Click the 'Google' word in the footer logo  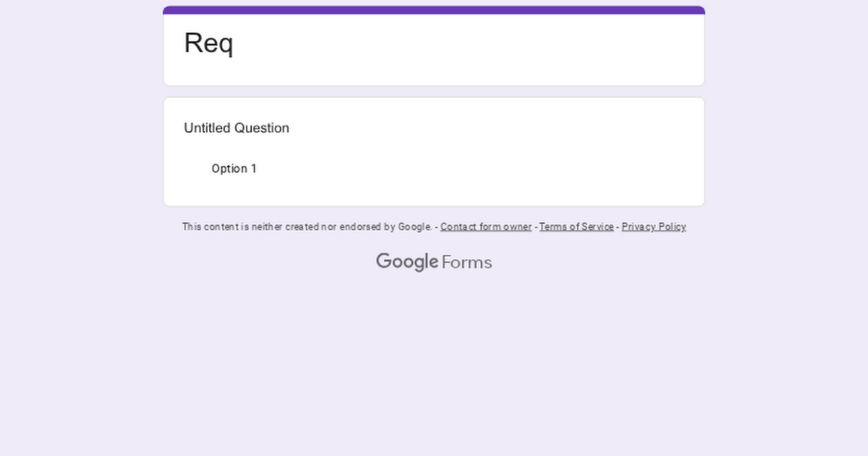pos(407,262)
